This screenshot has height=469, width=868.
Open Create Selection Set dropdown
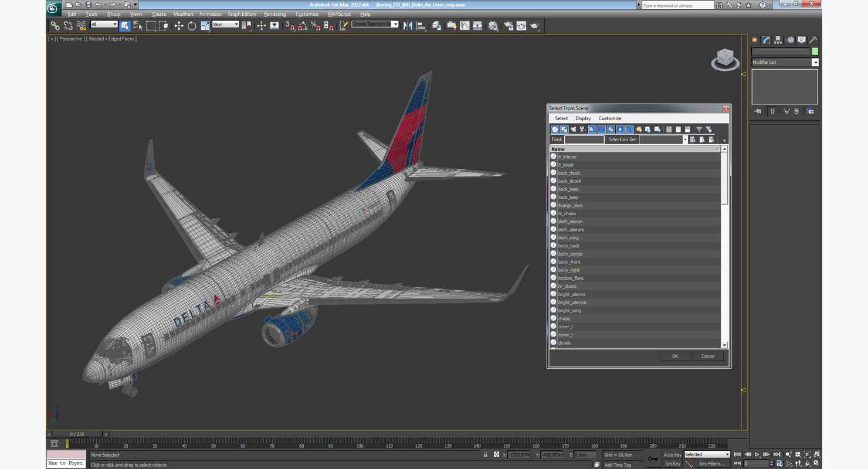click(375, 24)
